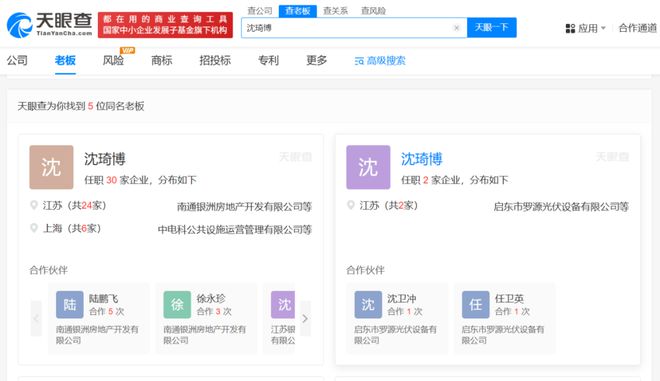660x381 pixels.
Task: Switch to the 老板 results tab
Action: point(65,60)
